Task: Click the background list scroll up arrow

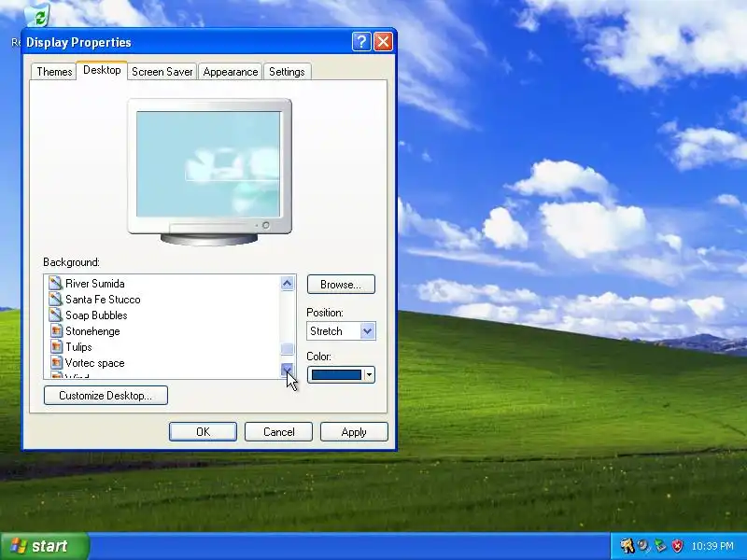Action: click(x=287, y=284)
